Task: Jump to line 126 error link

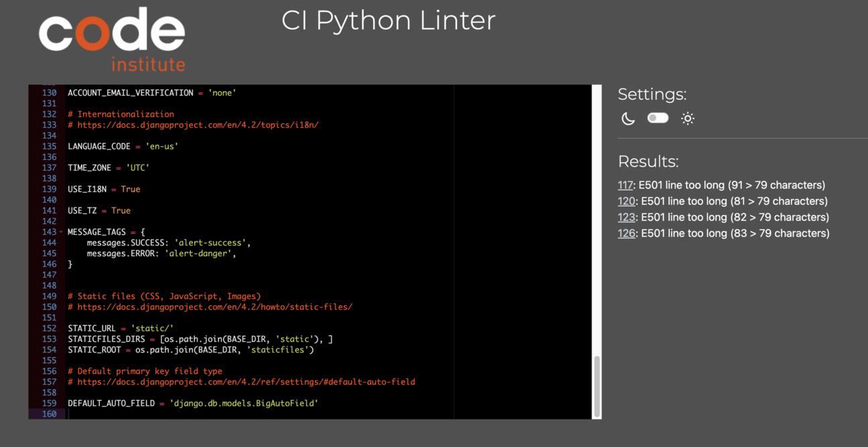Action: tap(627, 233)
